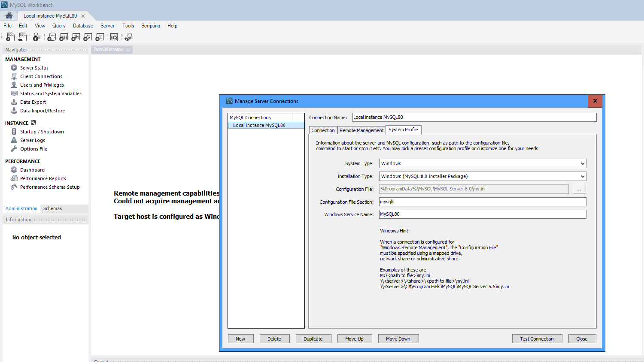The image size is (644, 362).
Task: Open the object inspector info icon
Action: click(37, 37)
